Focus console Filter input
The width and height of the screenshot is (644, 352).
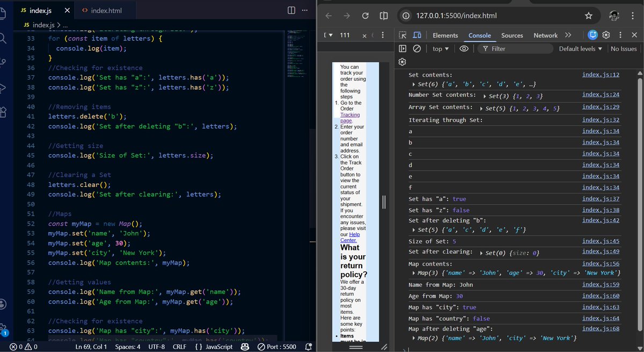[x=515, y=48]
